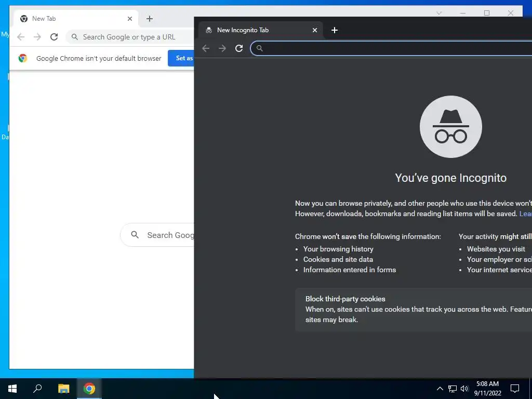Open the notification action center
532x399 pixels.
pyautogui.click(x=515, y=389)
